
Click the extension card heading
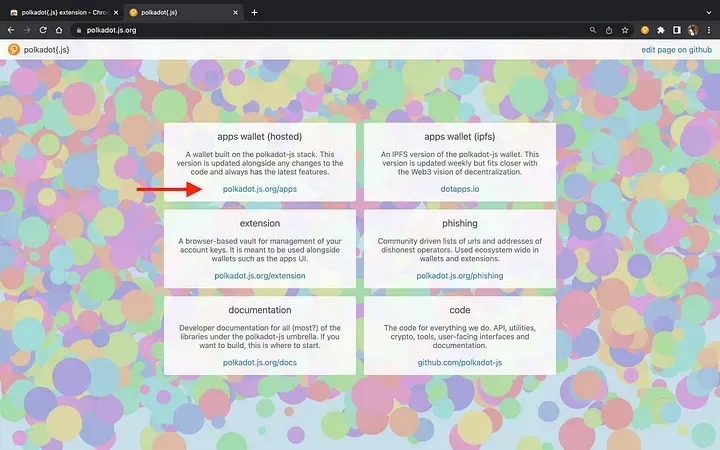click(260, 223)
